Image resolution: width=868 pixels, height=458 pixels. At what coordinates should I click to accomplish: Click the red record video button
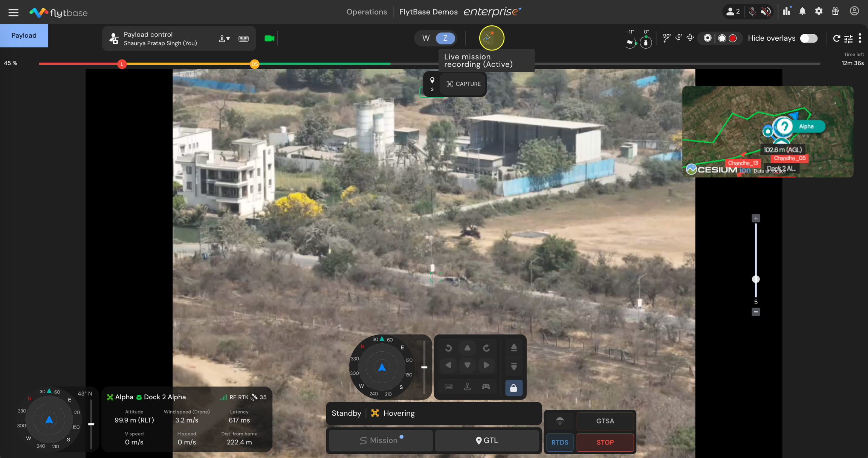pyautogui.click(x=733, y=38)
